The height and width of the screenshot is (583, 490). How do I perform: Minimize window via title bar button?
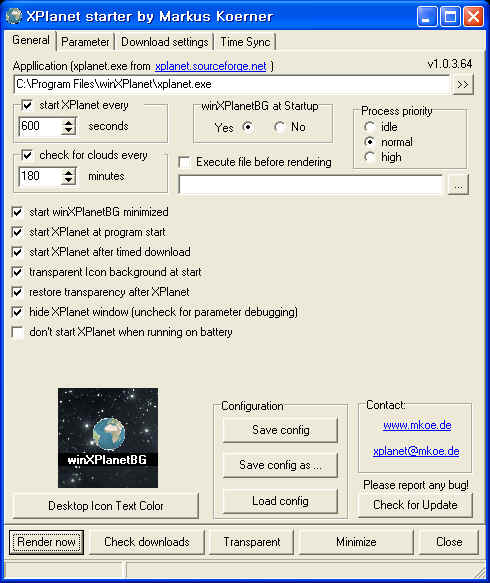pyautogui.click(x=427, y=17)
